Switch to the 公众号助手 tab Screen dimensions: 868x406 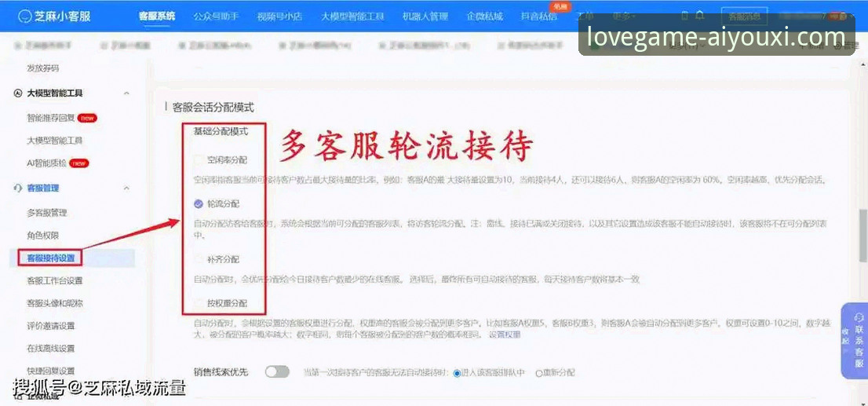[x=216, y=16]
